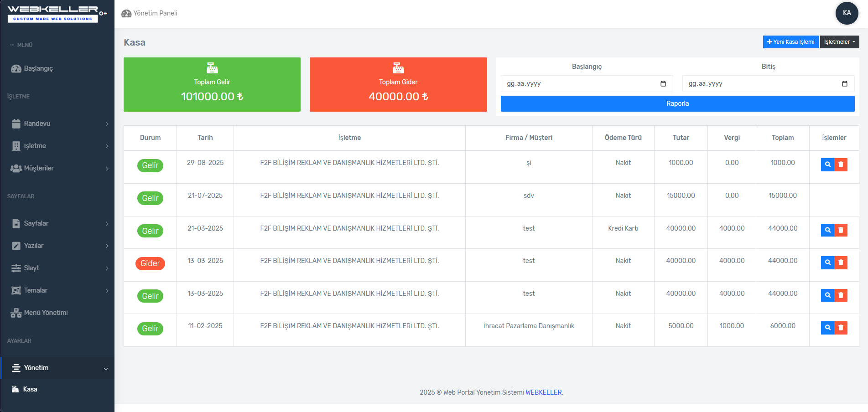The width and height of the screenshot is (868, 412).
Task: Open Menü Yönetimi from the sidebar
Action: coord(46,313)
